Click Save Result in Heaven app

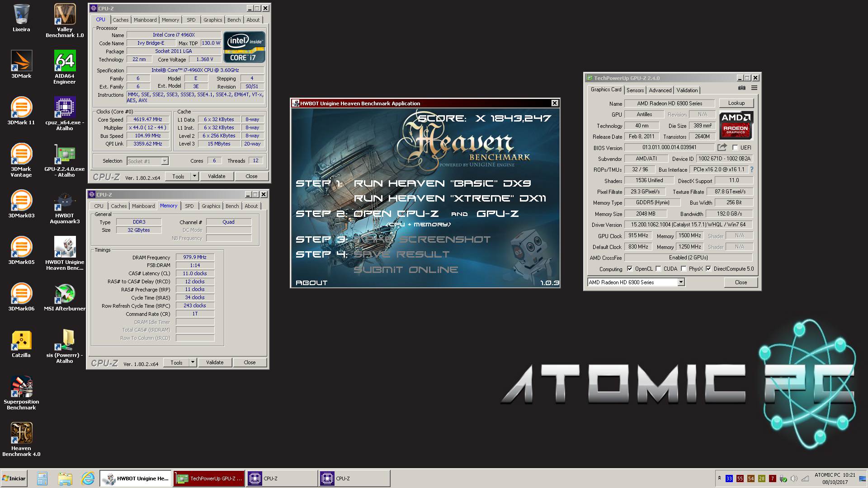401,254
